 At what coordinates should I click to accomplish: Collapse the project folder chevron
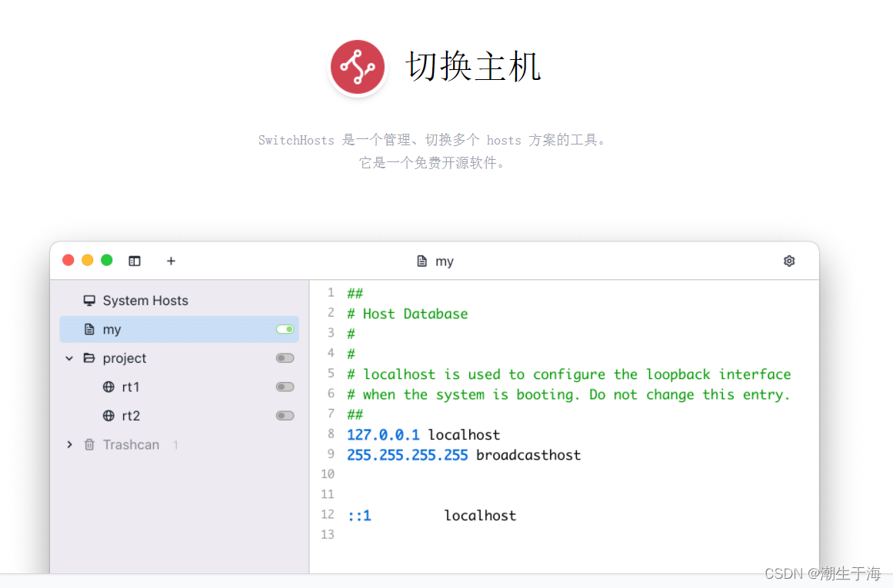[x=69, y=359]
